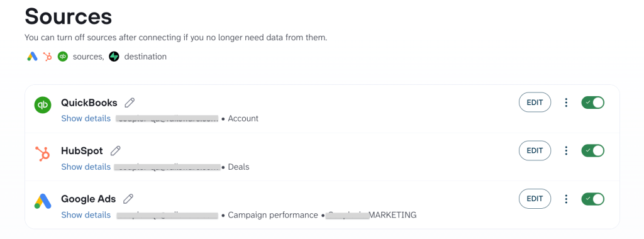Show details for the HubSpot source
The height and width of the screenshot is (239, 644).
coord(86,167)
